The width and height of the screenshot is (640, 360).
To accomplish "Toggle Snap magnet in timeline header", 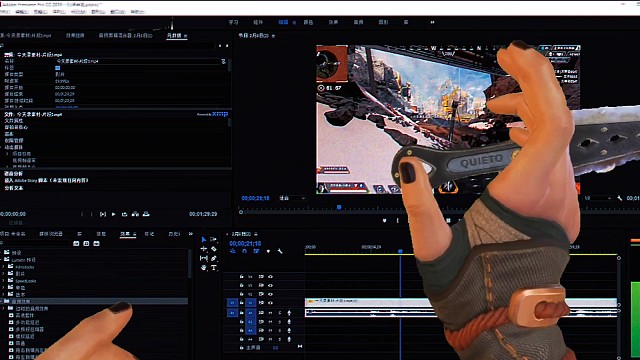I will click(244, 251).
